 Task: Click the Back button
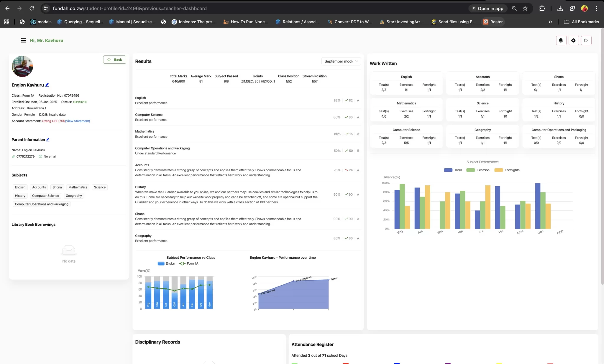click(x=114, y=60)
